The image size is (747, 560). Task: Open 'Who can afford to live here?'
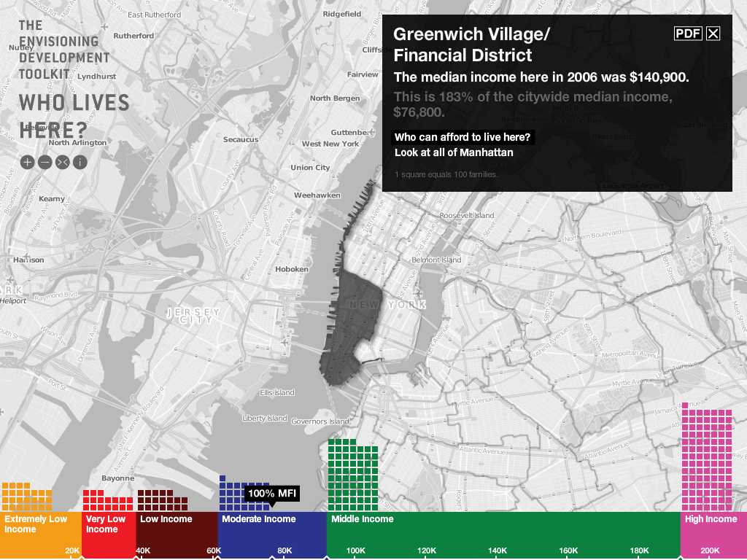point(462,137)
